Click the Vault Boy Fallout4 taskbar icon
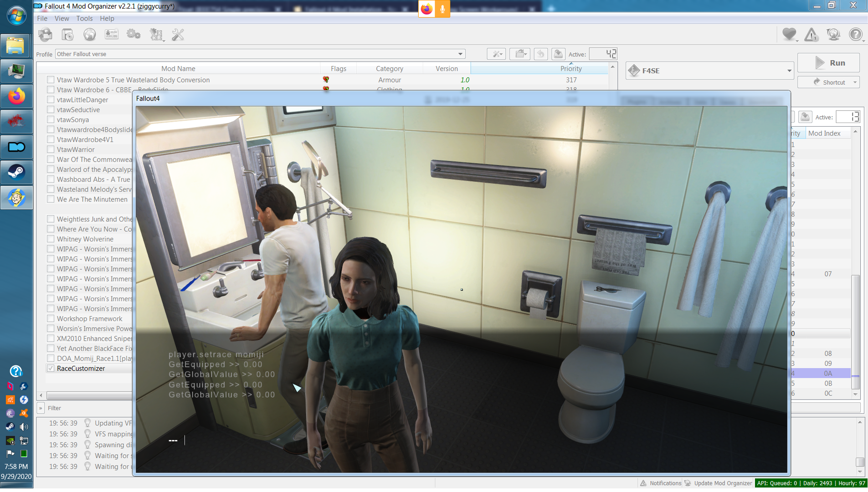This screenshot has width=868, height=492. [16, 198]
